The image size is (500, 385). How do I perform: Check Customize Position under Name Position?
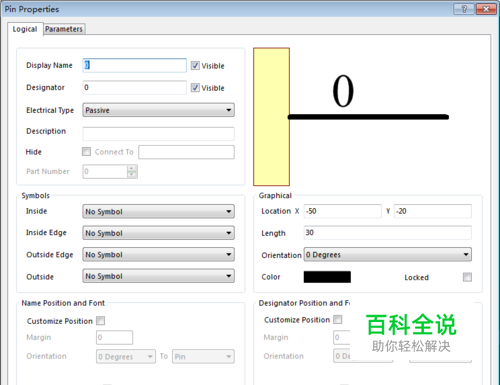click(x=100, y=321)
